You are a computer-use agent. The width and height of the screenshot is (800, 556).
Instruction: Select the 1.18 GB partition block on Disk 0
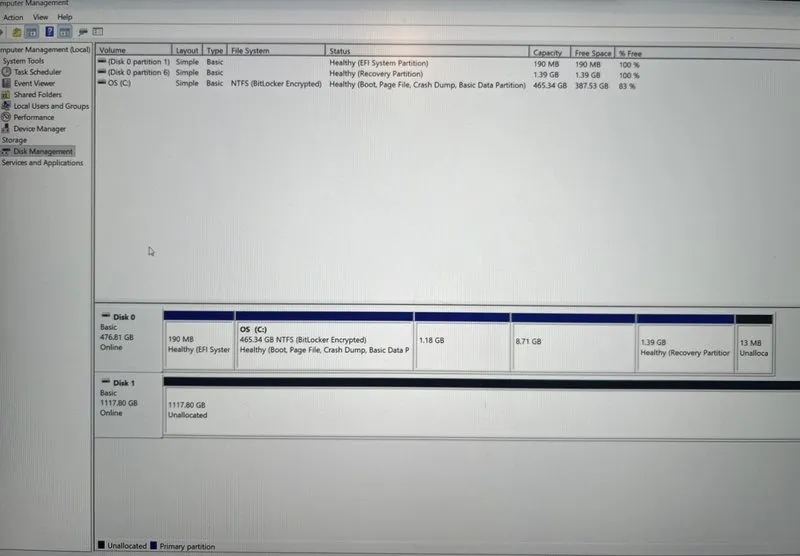click(462, 342)
